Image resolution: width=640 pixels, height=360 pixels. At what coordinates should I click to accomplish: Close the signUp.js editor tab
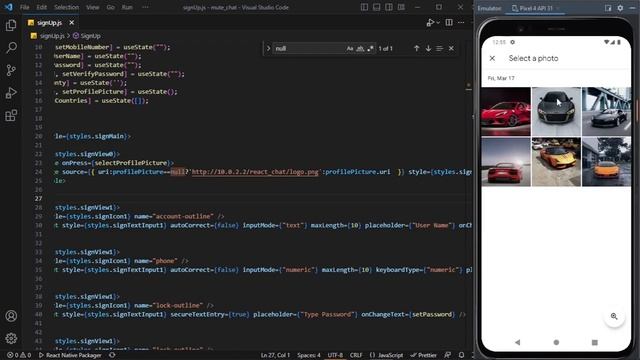(72, 22)
